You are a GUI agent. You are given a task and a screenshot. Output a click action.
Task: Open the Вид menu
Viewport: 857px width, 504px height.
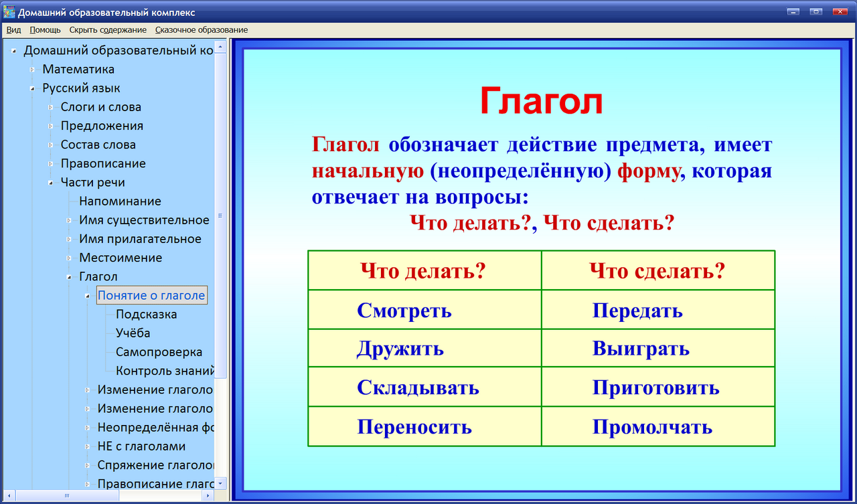click(13, 29)
